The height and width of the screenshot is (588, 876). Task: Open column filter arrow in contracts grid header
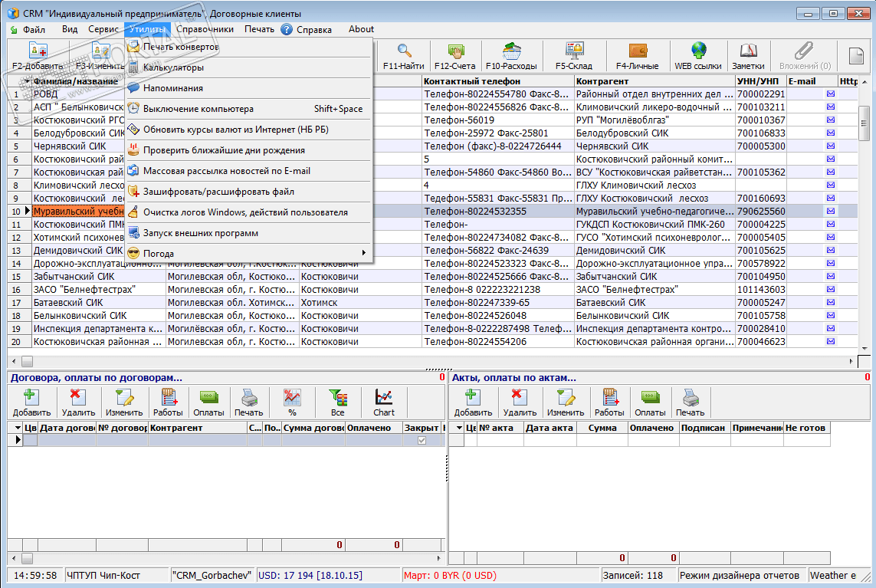pyautogui.click(x=18, y=428)
